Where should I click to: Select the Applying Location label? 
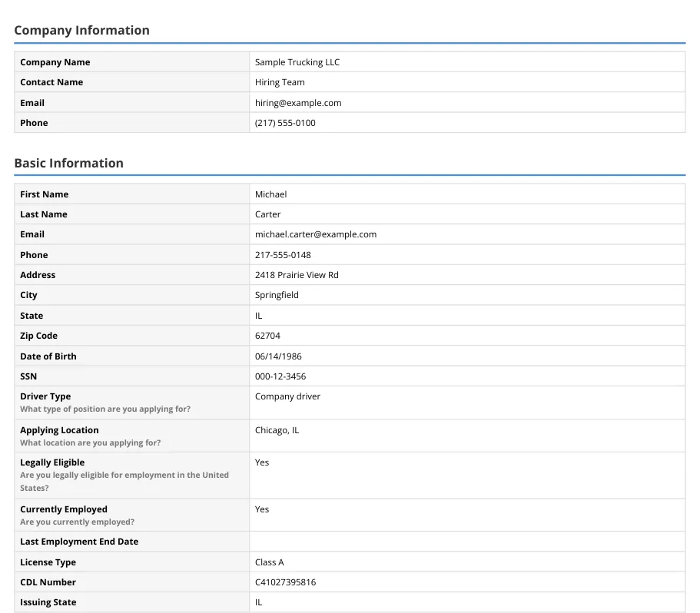pos(59,430)
